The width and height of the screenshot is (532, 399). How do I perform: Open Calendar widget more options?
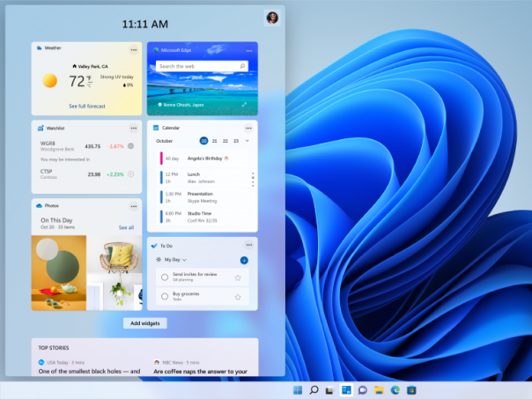[x=248, y=128]
